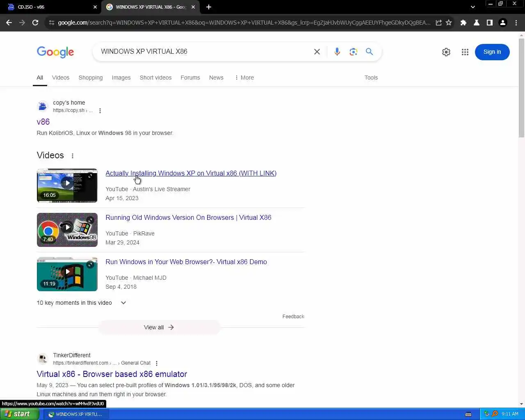This screenshot has height=420, width=525.
Task: Toggle the browser side panel
Action: click(x=489, y=23)
